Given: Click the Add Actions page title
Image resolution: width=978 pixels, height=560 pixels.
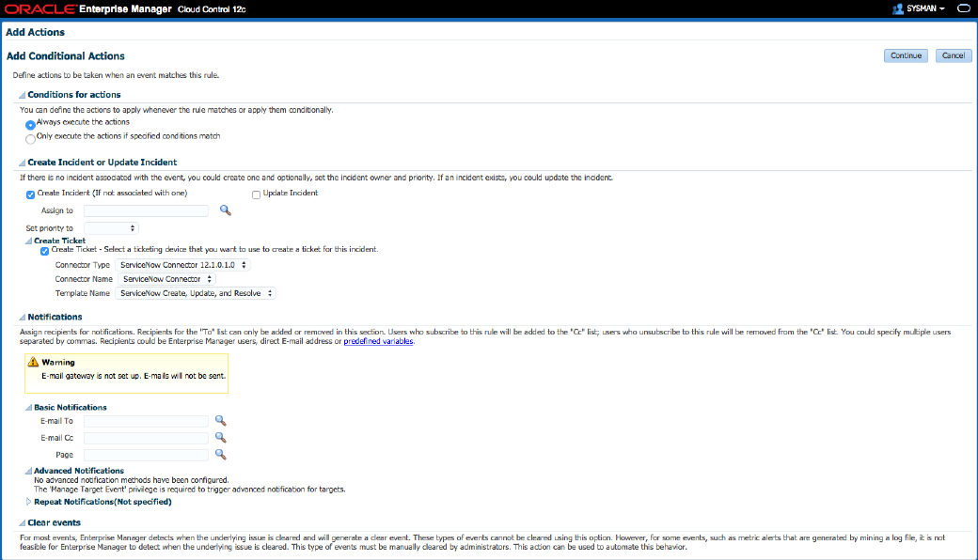Looking at the screenshot, I should pyautogui.click(x=35, y=32).
